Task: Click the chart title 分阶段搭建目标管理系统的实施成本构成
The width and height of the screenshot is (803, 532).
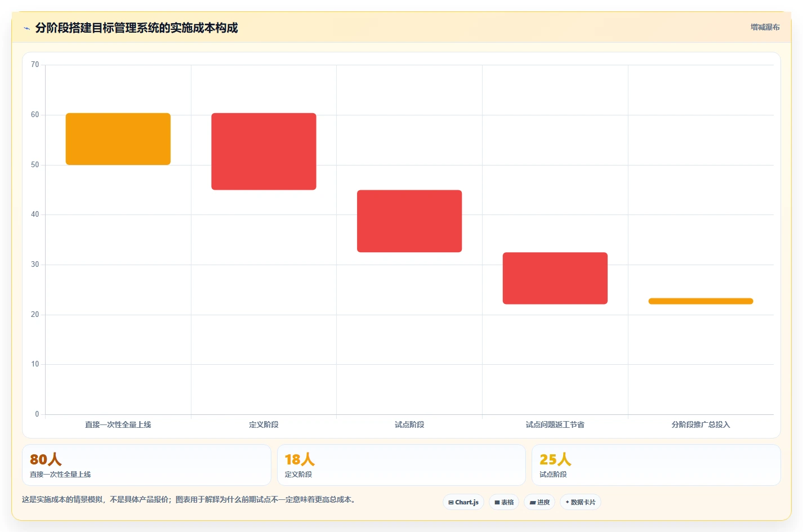Action: pyautogui.click(x=136, y=28)
